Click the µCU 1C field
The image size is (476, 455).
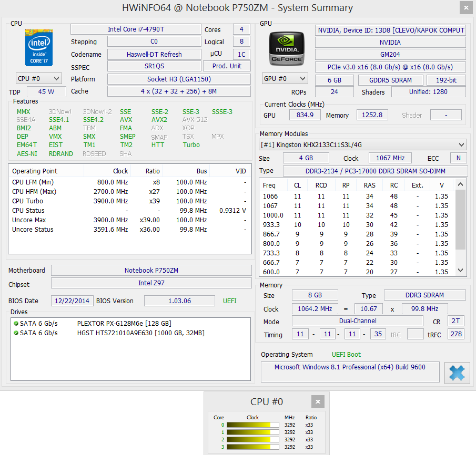coord(241,54)
